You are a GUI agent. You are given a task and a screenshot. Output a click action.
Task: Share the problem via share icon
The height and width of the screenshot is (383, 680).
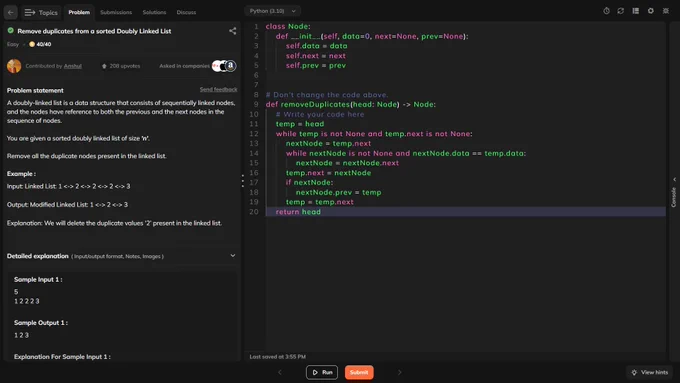click(x=232, y=31)
